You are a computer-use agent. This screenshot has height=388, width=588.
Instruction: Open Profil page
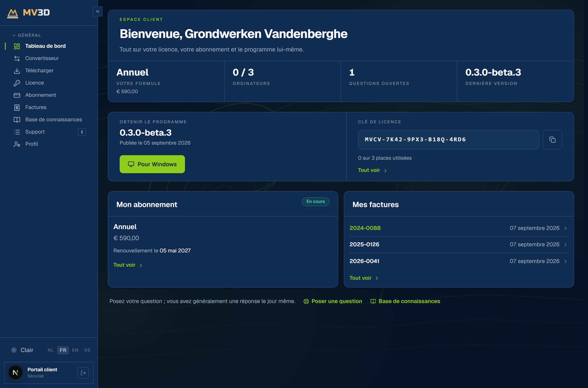click(x=49, y=144)
